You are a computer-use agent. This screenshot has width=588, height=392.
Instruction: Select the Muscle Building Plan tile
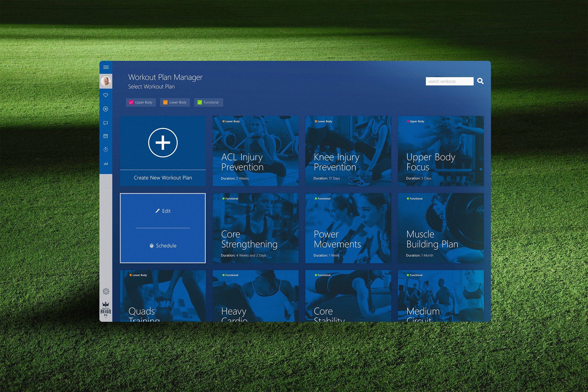point(441,228)
